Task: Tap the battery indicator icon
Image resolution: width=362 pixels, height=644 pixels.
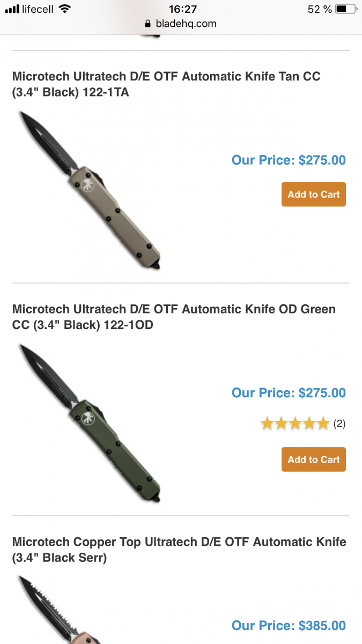Action: (346, 9)
